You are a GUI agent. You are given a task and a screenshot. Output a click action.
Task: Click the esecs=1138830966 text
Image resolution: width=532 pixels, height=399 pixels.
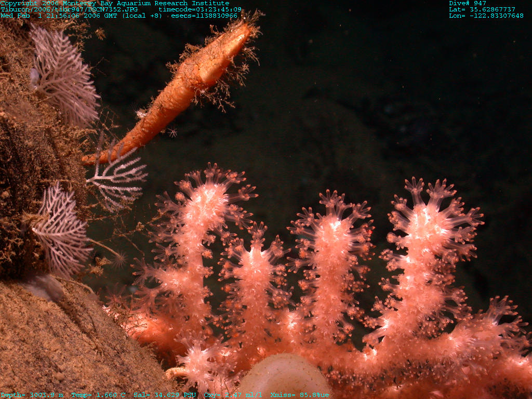(x=204, y=16)
